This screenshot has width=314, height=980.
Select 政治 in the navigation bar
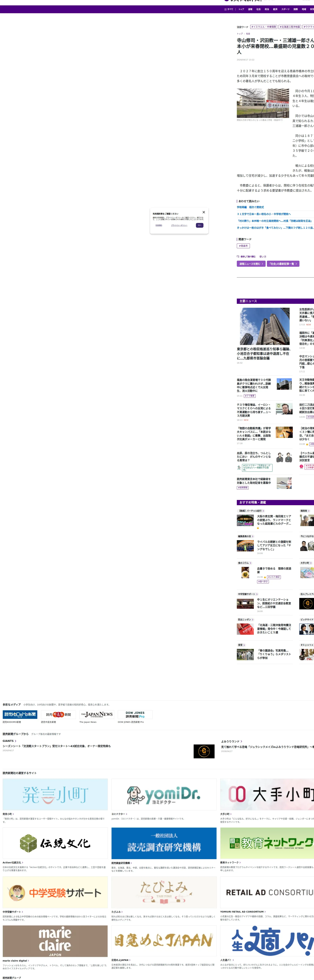[x=267, y=9]
